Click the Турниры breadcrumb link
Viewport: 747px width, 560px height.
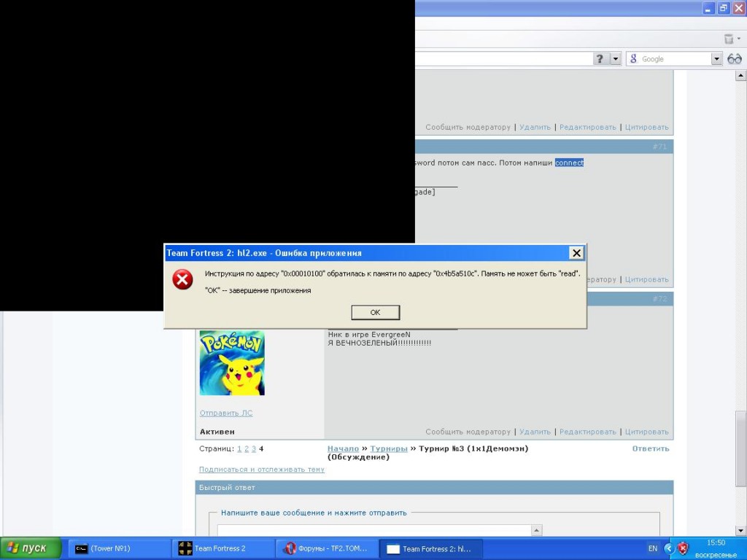tap(389, 448)
